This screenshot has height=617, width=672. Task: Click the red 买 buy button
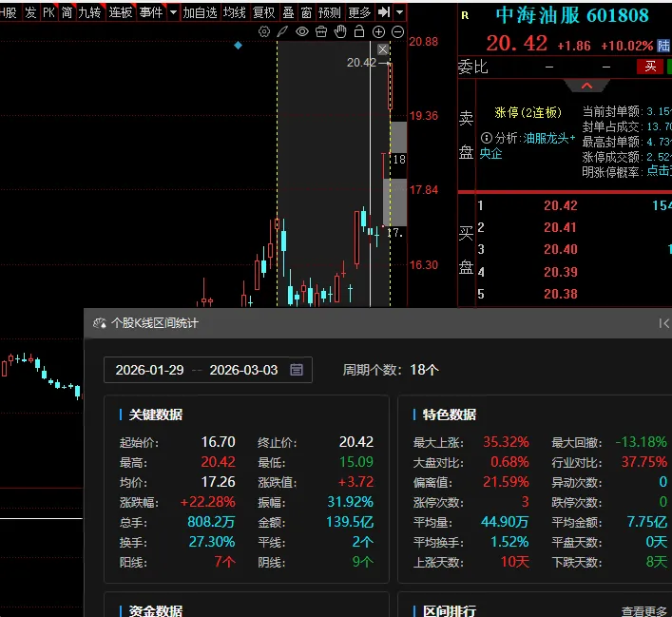650,67
